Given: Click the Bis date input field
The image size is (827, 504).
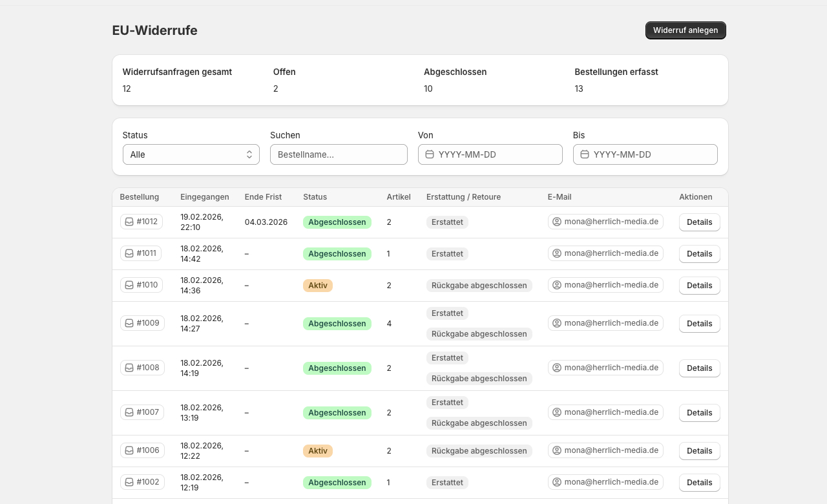Looking at the screenshot, I should click(653, 154).
